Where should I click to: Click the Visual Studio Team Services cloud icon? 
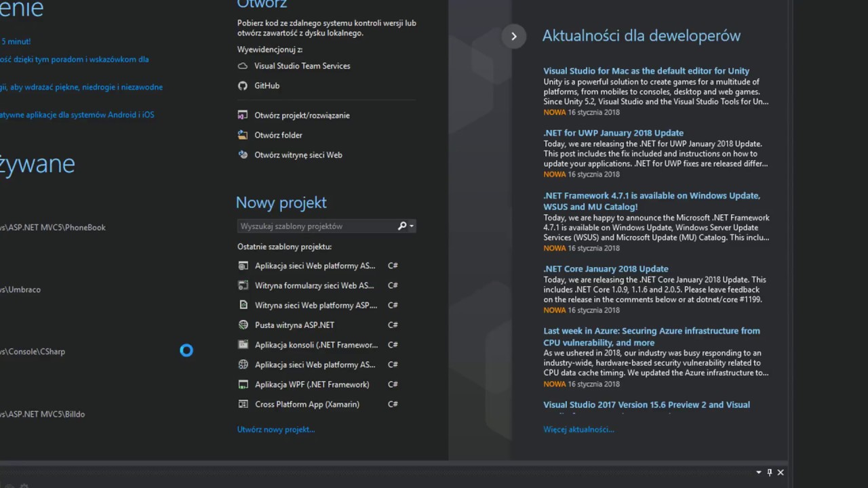(243, 66)
